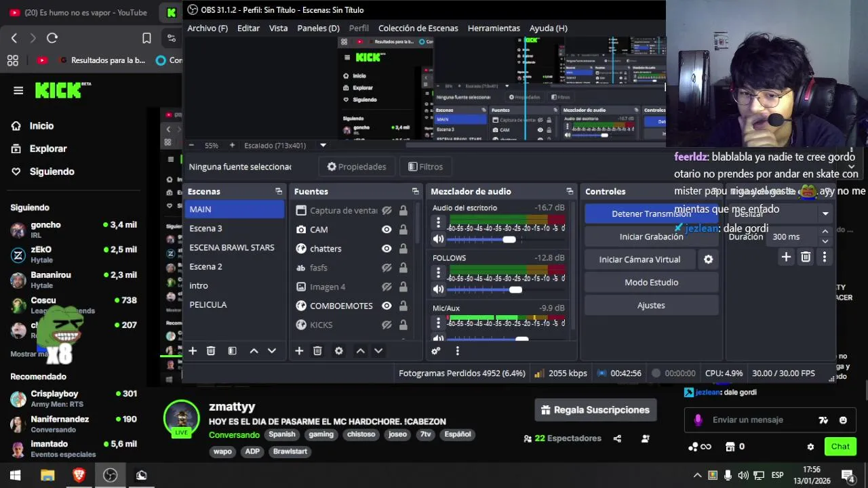Enable Modo Estudio button
This screenshot has height=488, width=868.
tap(651, 283)
